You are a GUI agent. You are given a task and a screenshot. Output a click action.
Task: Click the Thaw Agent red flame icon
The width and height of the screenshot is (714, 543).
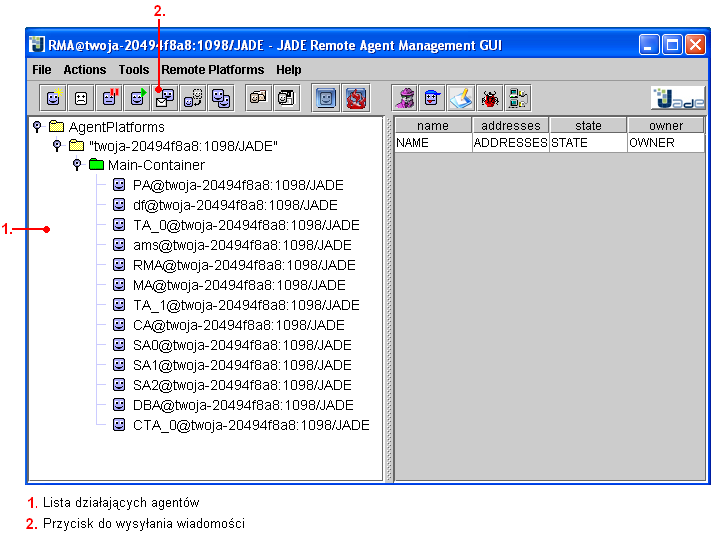pyautogui.click(x=356, y=98)
